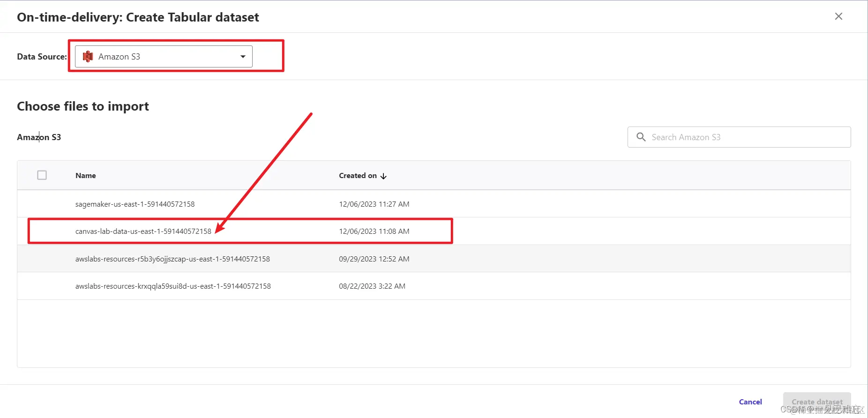Sort by the Name column header
The width and height of the screenshot is (868, 418).
[x=86, y=176]
